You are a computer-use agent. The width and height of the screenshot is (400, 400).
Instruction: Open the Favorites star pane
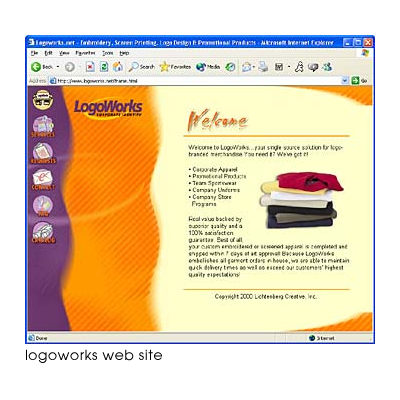coord(175,67)
